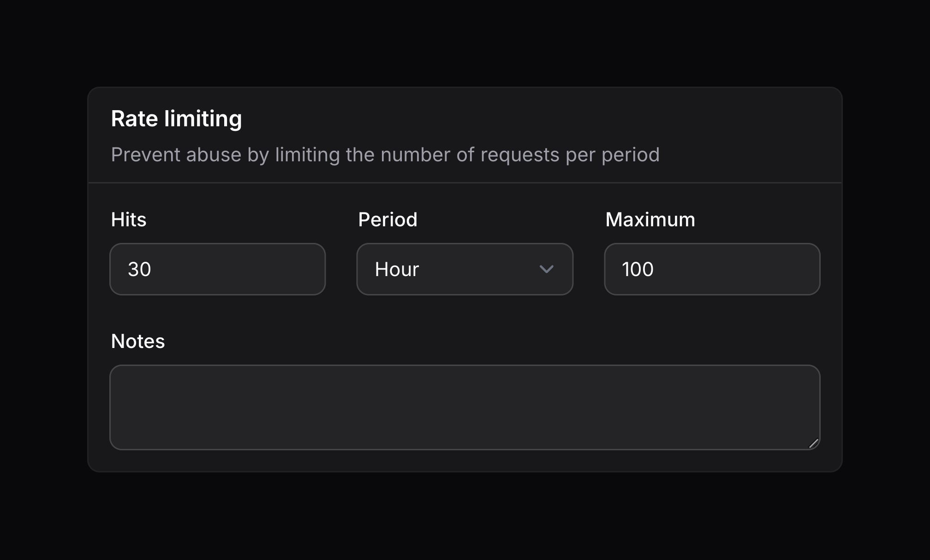Click the Rate limiting heading

coord(176,119)
